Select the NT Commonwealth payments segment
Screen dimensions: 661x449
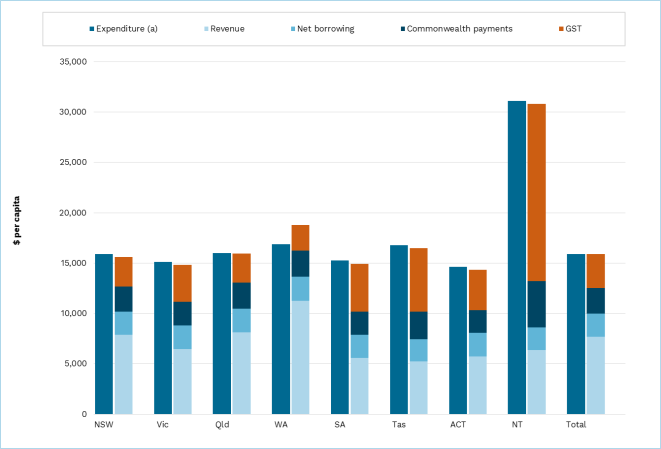(537, 304)
